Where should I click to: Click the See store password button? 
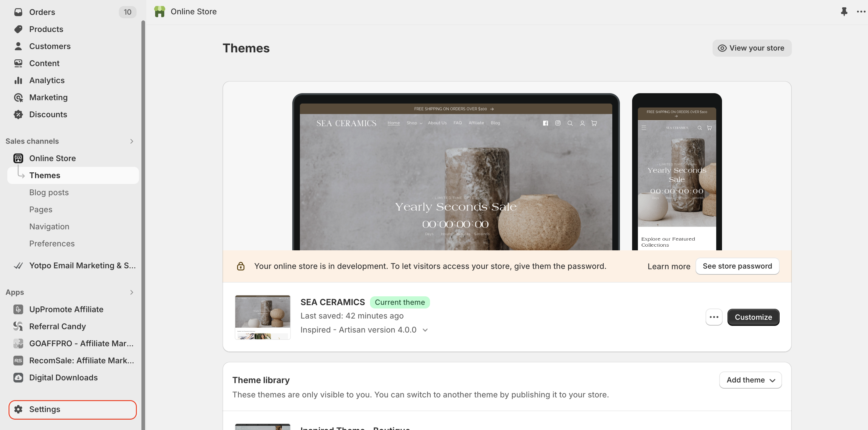click(x=737, y=266)
